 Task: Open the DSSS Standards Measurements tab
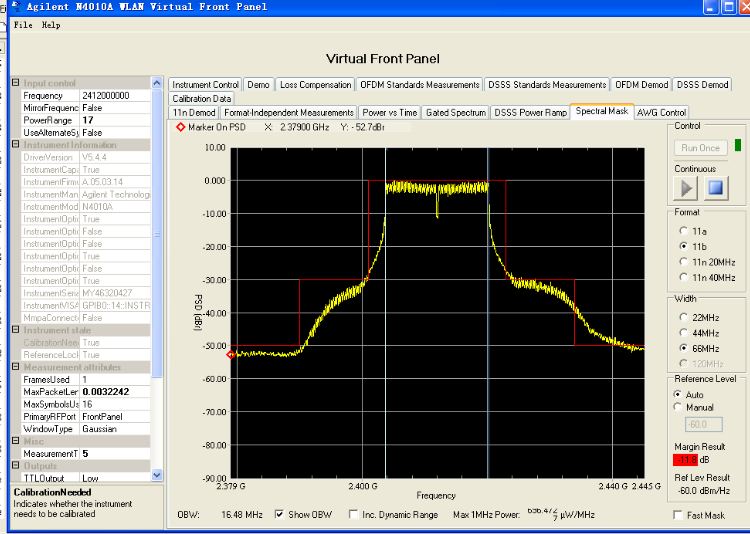coord(547,85)
